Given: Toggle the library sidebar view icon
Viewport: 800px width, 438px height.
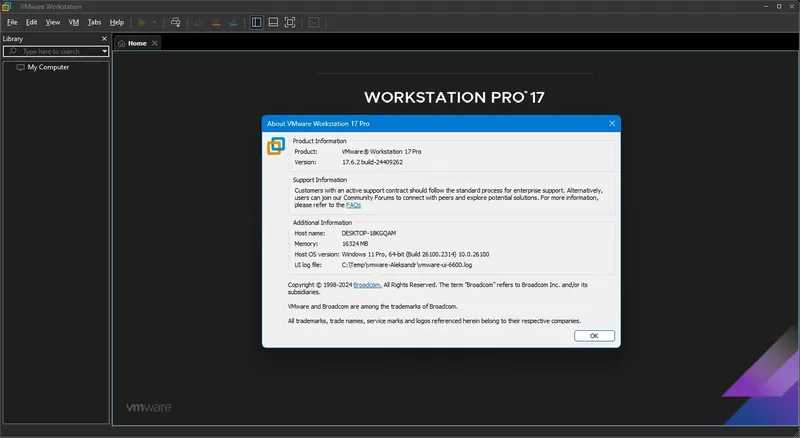Looking at the screenshot, I should 257,22.
